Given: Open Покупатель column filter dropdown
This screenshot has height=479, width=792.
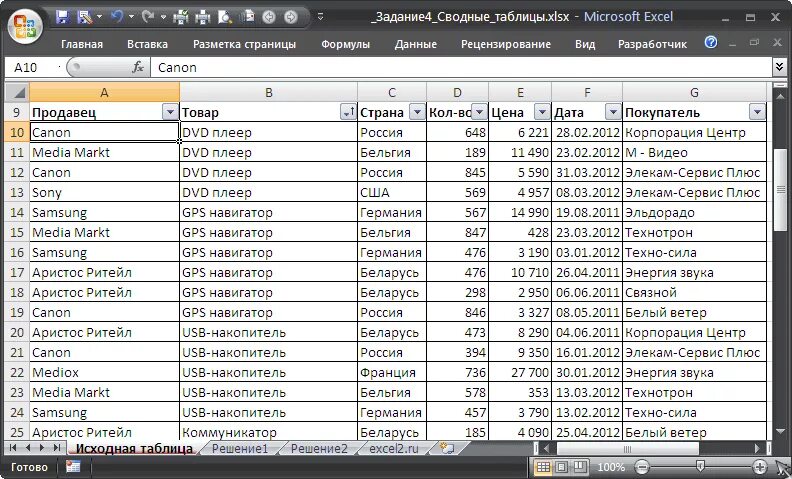Looking at the screenshot, I should (x=758, y=112).
